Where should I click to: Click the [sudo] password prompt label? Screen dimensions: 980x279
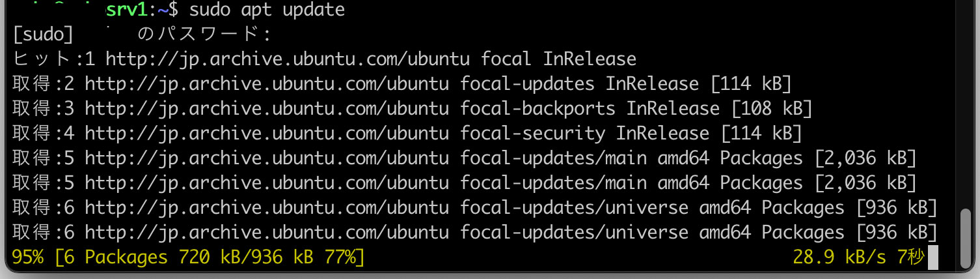click(43, 35)
